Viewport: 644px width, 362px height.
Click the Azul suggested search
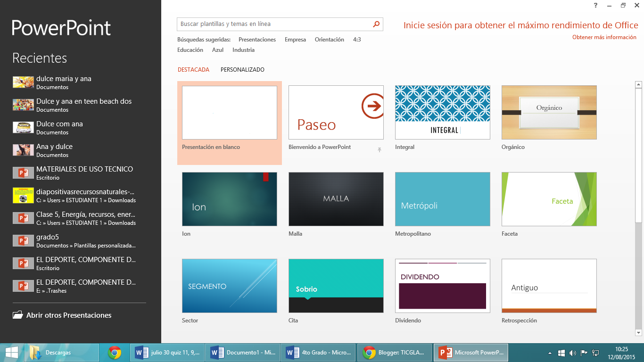tap(218, 49)
